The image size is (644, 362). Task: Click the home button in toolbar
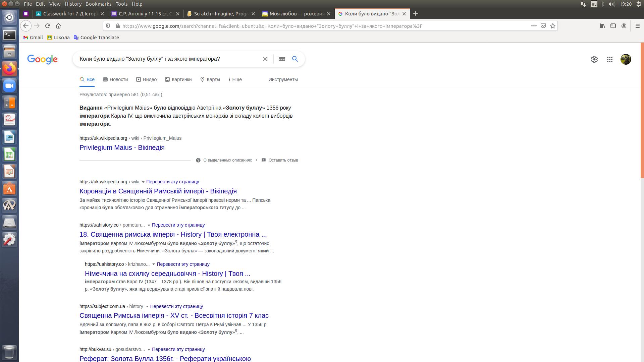coord(58,26)
